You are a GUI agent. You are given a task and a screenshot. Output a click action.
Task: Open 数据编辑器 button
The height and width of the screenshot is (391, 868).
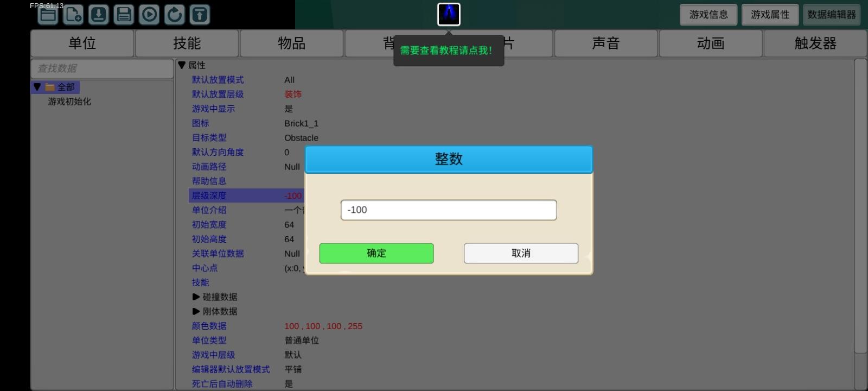831,15
